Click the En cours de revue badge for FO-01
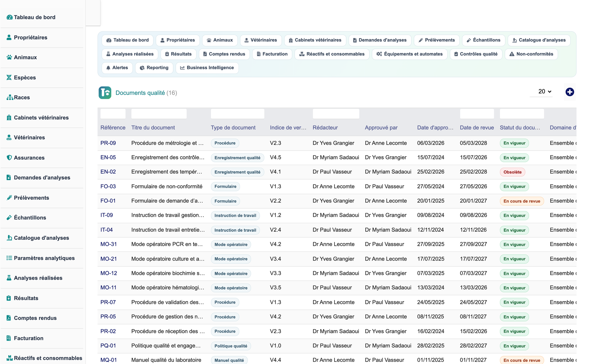The image size is (589, 364). tap(522, 201)
